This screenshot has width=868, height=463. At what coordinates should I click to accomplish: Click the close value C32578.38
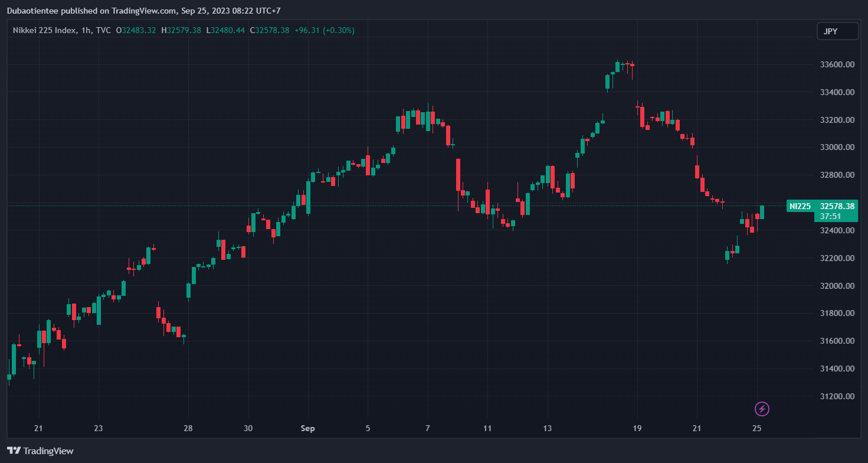point(270,30)
